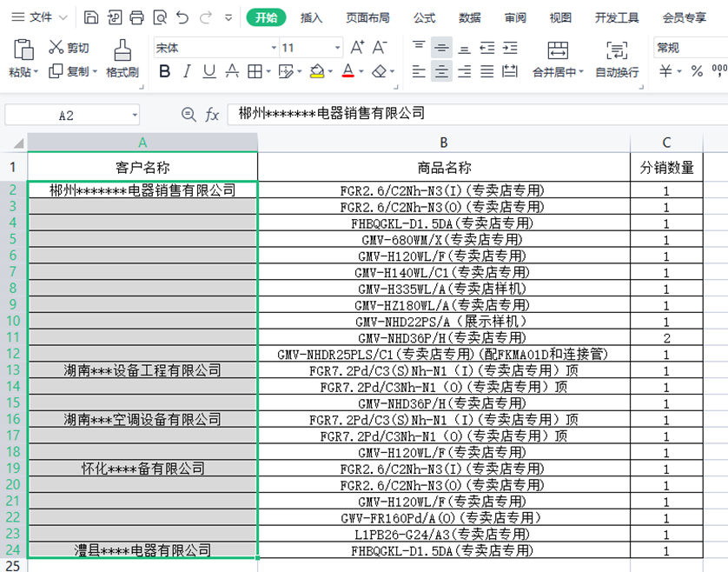Align text right

[464, 71]
